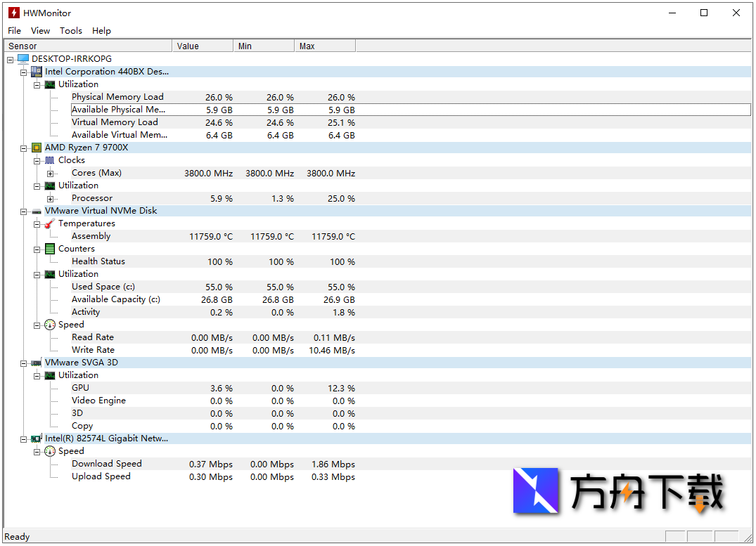The image size is (756, 546).
Task: Expand the Processor utilization entry
Action: tap(51, 199)
